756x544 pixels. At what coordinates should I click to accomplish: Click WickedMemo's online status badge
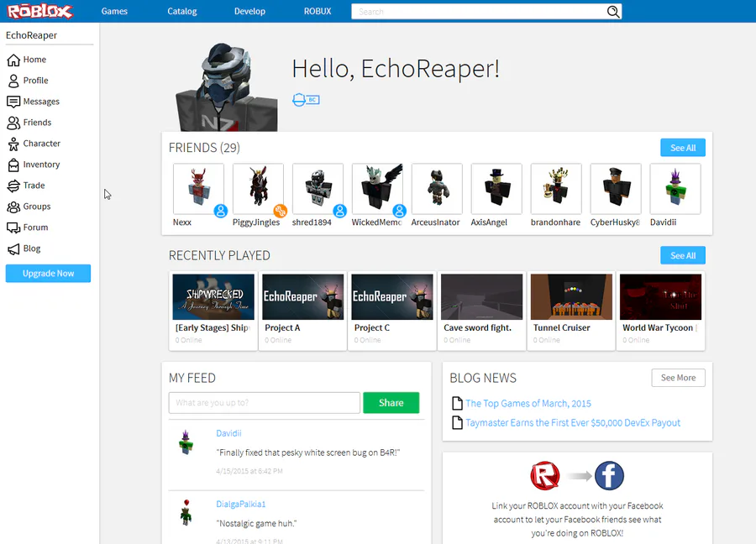(399, 211)
